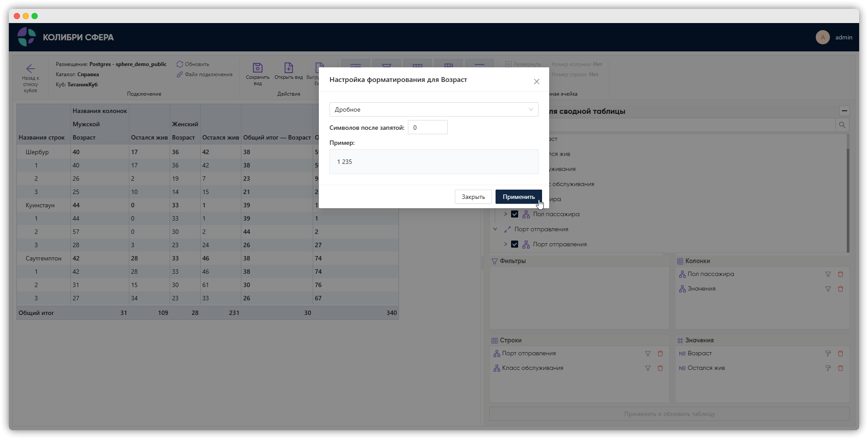Screen dimensions: 868x439
Task: Click the Саутгемптон row header
Action: coord(43,258)
